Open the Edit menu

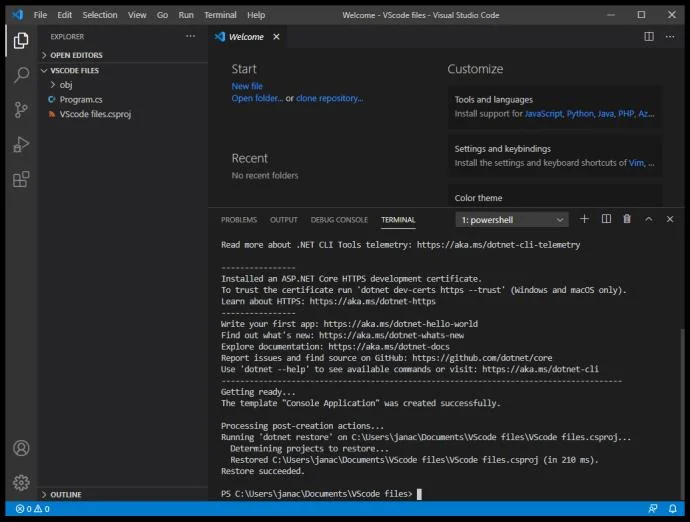coord(64,15)
